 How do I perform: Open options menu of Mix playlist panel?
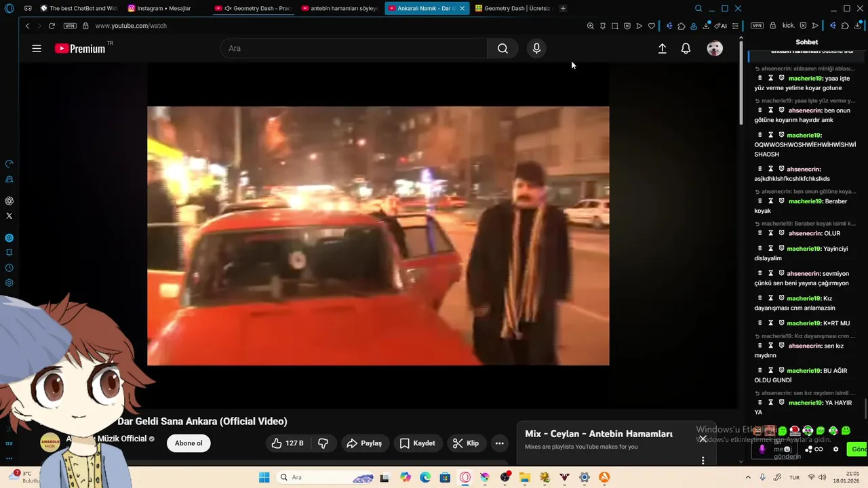click(x=703, y=460)
